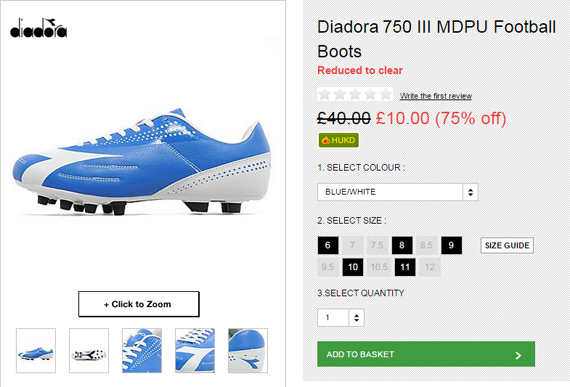Click the Diadora logo
Viewport: 570px width, 387px height.
click(39, 28)
